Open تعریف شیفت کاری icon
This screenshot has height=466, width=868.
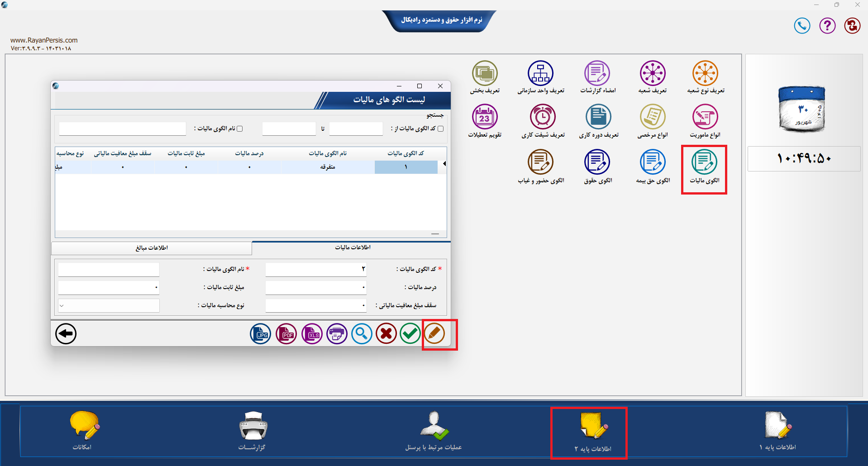543,117
